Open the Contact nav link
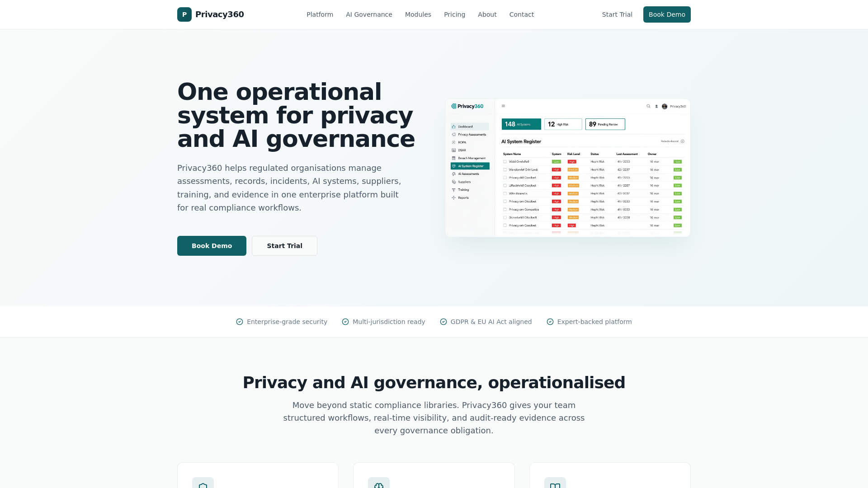 (x=522, y=14)
